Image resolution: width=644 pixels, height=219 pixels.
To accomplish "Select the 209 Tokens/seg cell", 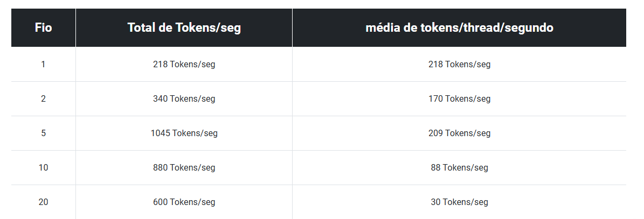I will (x=459, y=133).
